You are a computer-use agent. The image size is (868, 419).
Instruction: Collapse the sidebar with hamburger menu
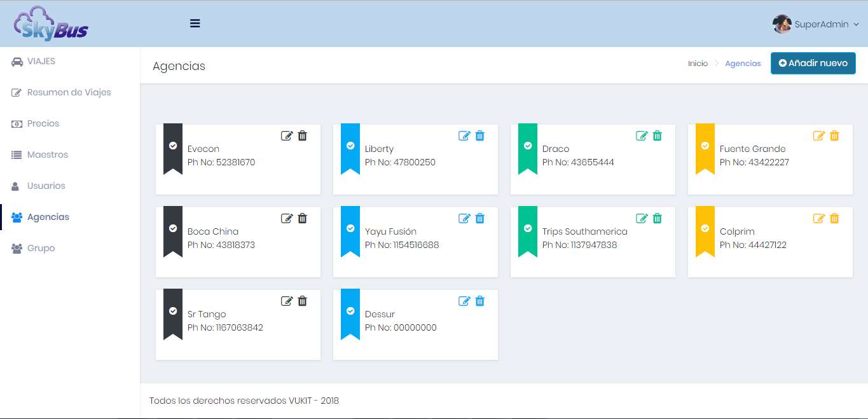pos(195,24)
